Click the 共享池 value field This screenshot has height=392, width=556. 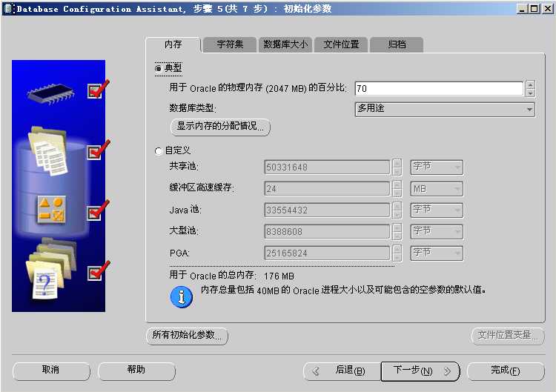point(327,167)
